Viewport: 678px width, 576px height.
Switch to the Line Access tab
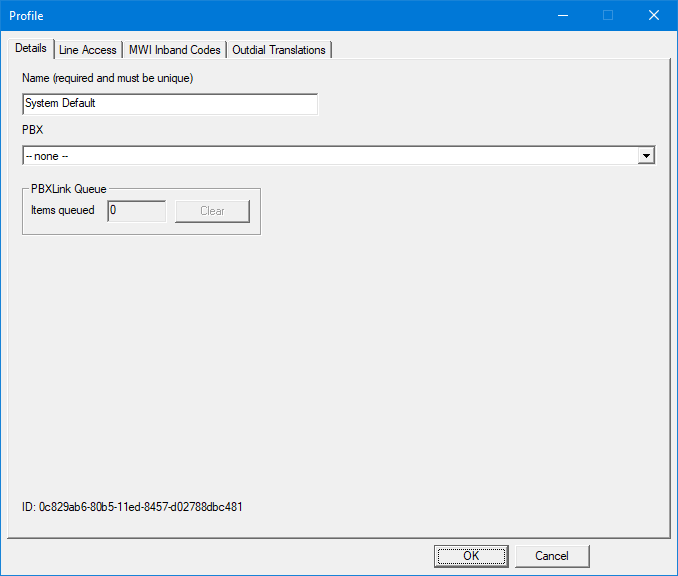pos(88,50)
